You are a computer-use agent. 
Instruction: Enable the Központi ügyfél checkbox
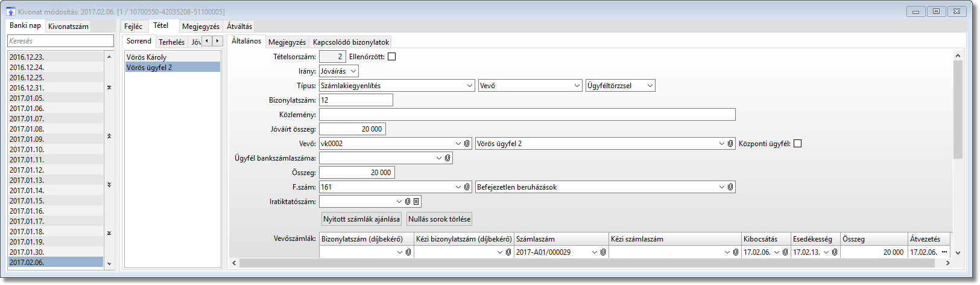[x=797, y=144]
